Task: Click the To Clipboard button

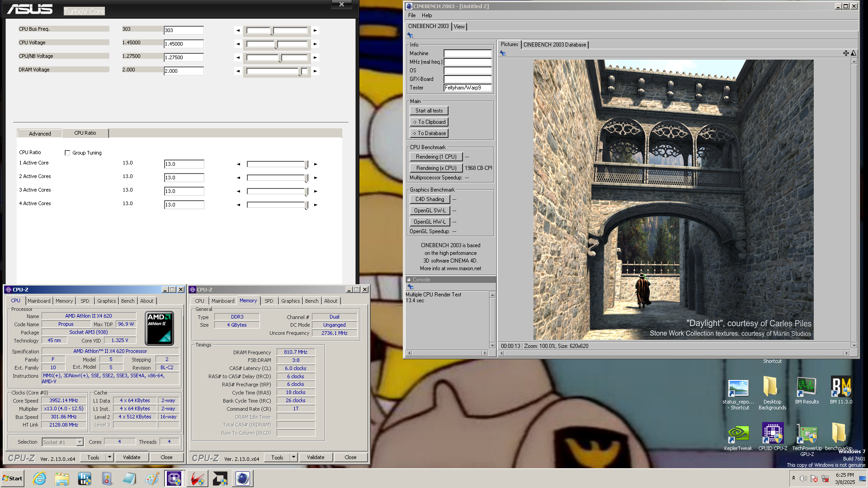Action: (x=429, y=122)
